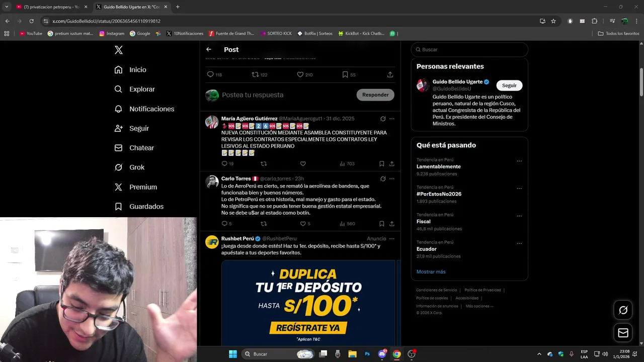
Task: Open the floating messages envelope button
Action: click(623, 333)
